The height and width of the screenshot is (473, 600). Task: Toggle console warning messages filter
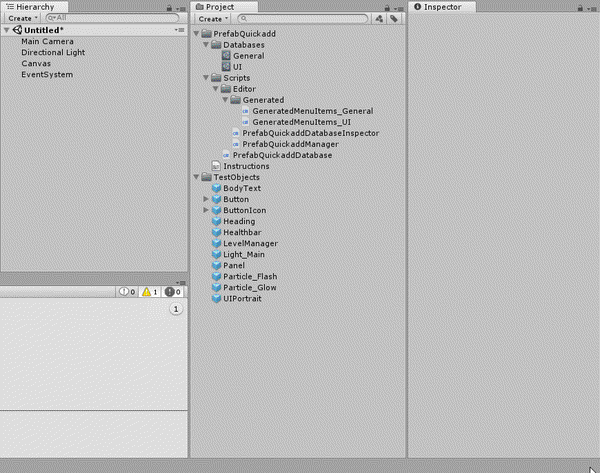click(x=149, y=292)
